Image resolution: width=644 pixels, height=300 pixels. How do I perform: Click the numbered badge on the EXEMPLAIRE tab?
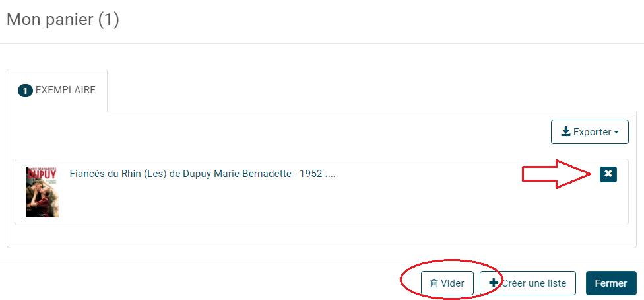click(x=25, y=91)
